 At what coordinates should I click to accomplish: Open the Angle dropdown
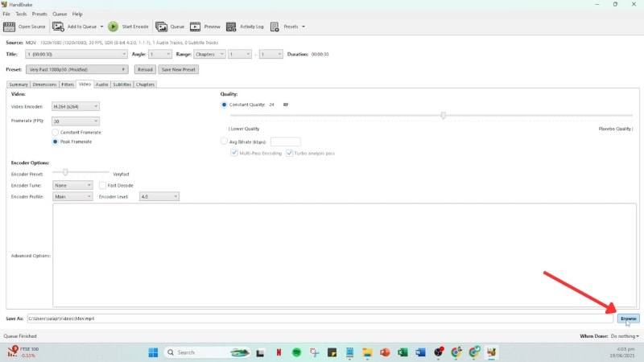159,54
